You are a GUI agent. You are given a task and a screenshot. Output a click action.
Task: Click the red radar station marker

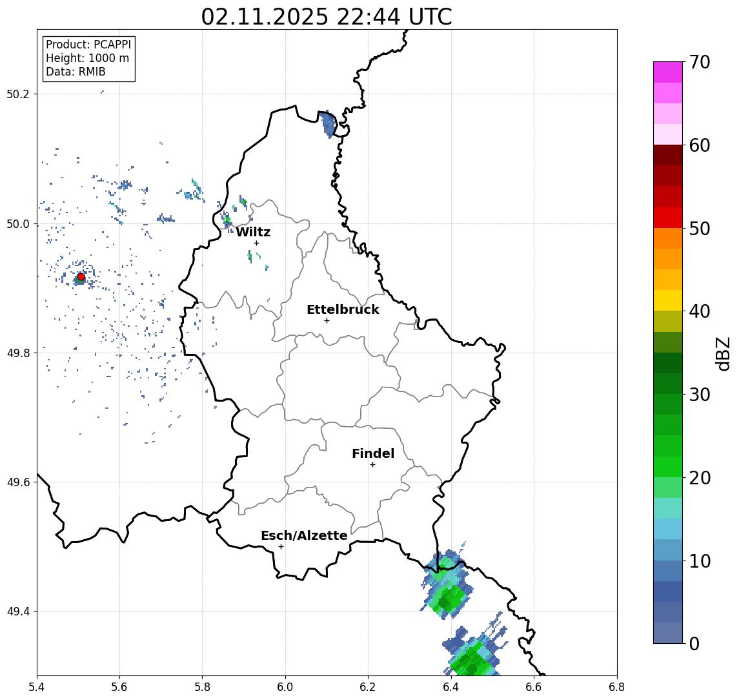(x=81, y=277)
